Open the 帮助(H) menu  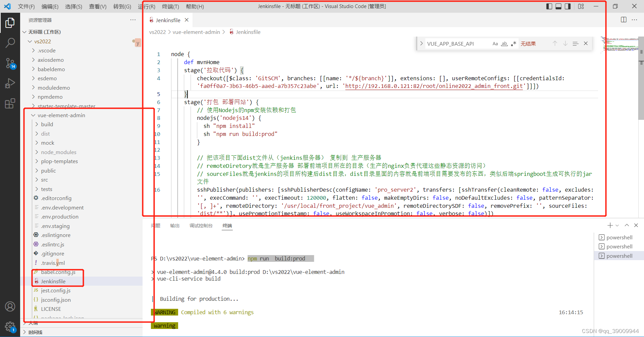coord(195,6)
